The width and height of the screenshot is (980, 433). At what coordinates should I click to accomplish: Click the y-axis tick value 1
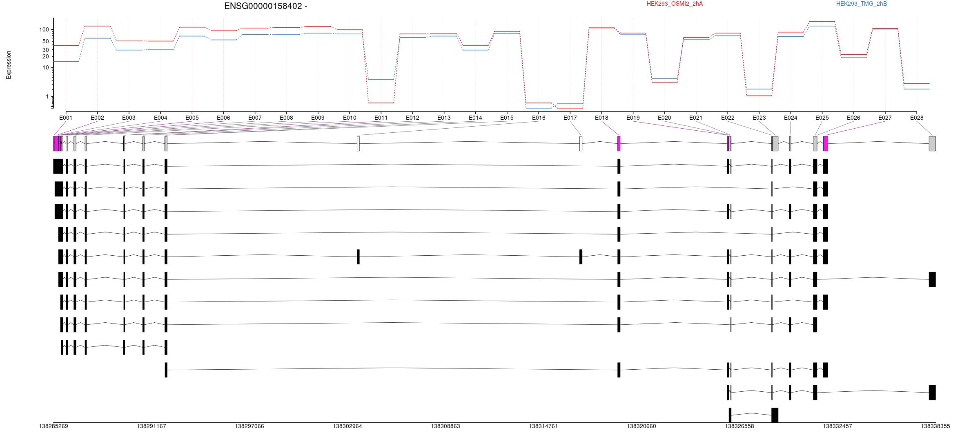[x=47, y=96]
